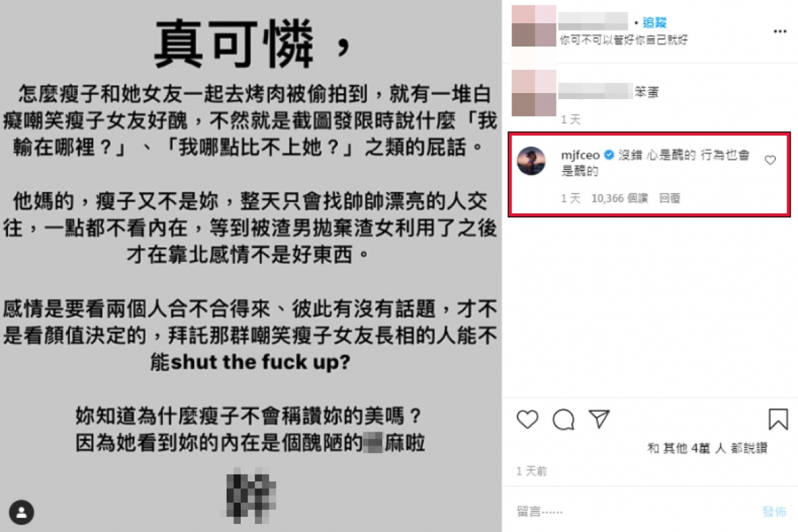798x532 pixels.
Task: Open the mjfceo profile avatar
Action: coord(531,162)
